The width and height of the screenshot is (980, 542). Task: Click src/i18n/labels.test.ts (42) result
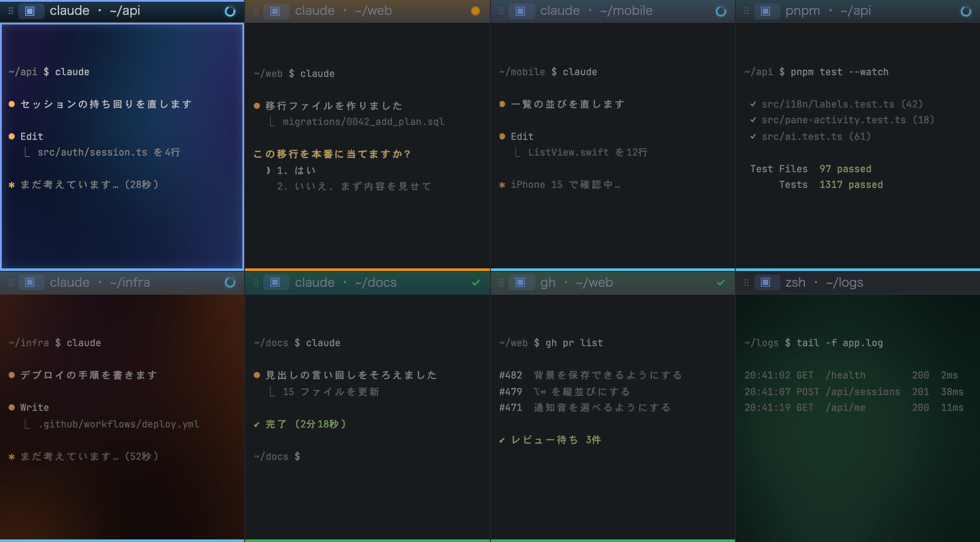pyautogui.click(x=836, y=104)
